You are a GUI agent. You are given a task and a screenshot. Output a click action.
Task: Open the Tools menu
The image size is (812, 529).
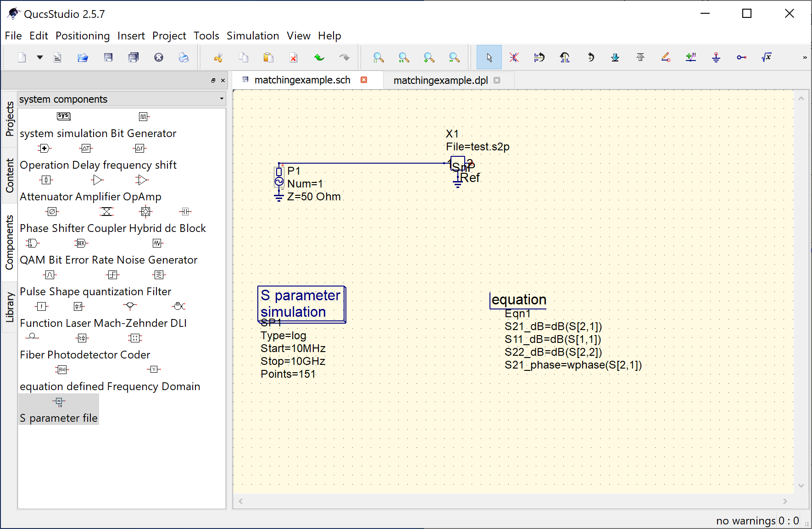click(206, 36)
